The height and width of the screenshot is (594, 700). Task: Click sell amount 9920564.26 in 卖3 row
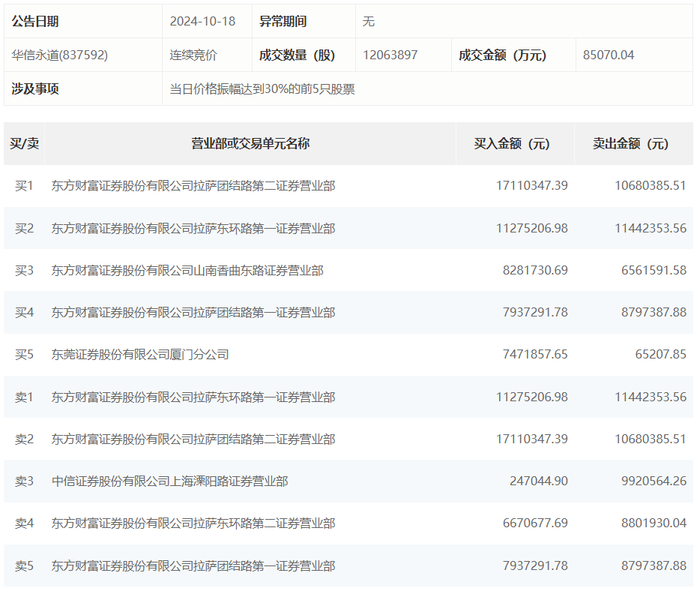tap(654, 481)
